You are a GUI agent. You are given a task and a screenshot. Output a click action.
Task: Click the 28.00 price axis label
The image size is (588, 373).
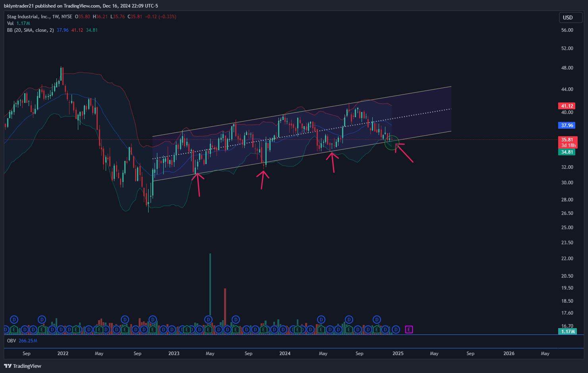[x=567, y=200]
